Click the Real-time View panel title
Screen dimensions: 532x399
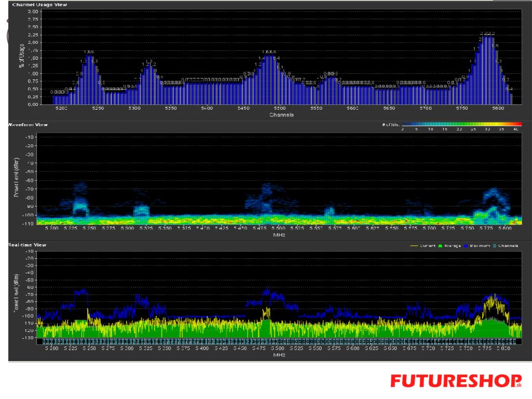coord(27,245)
